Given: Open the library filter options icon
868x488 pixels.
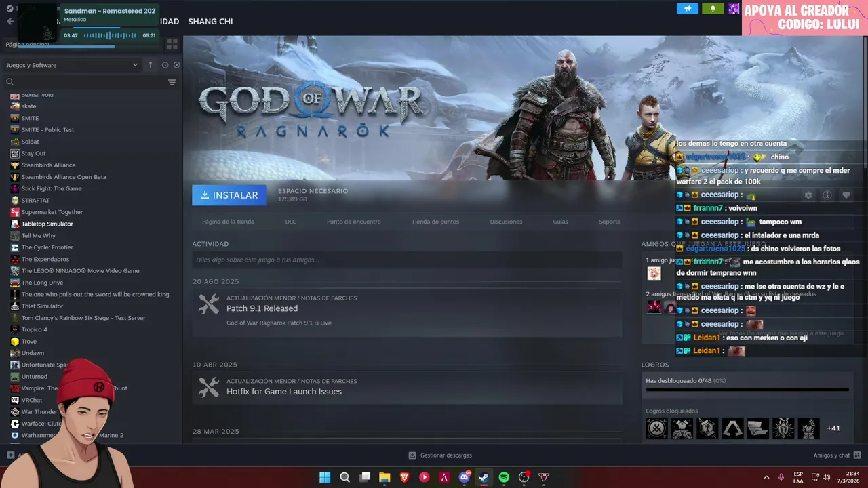Looking at the screenshot, I should pos(172,82).
